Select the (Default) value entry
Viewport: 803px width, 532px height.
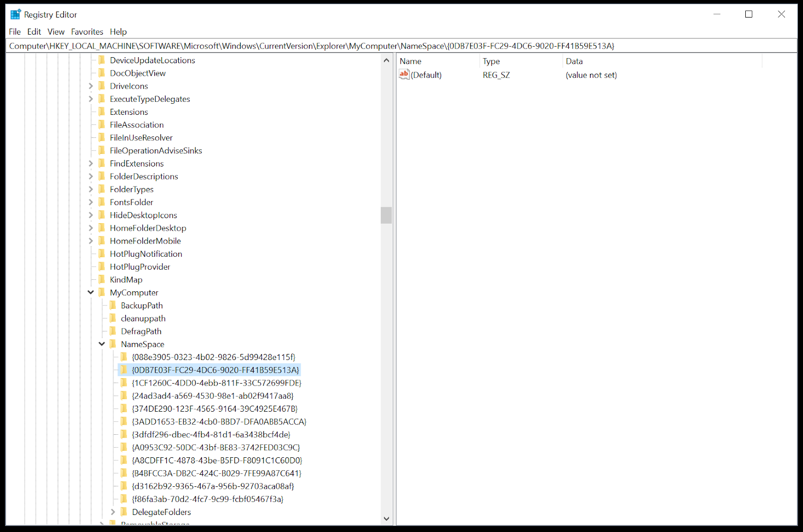pyautogui.click(x=426, y=75)
